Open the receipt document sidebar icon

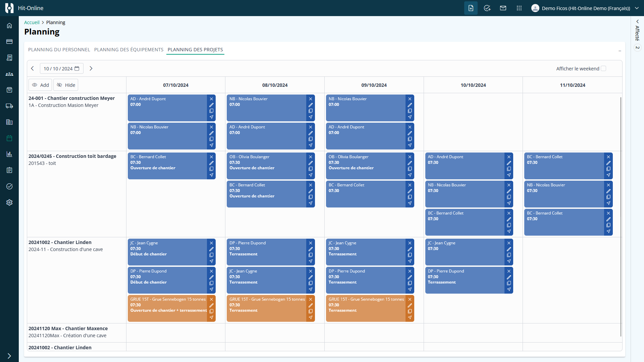click(9, 58)
